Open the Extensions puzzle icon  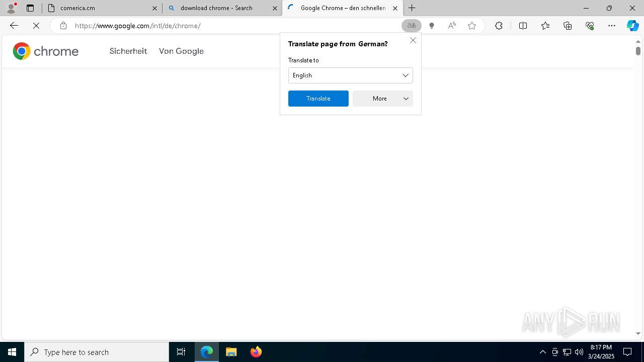(499, 26)
